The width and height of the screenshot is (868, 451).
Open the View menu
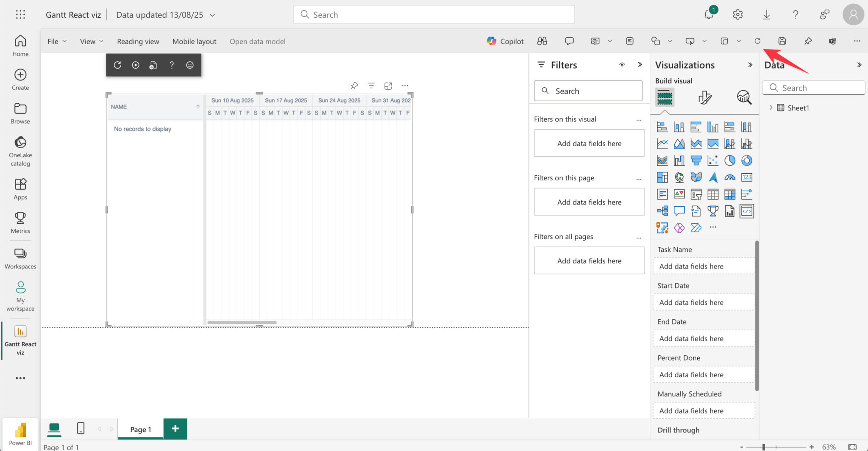click(92, 41)
